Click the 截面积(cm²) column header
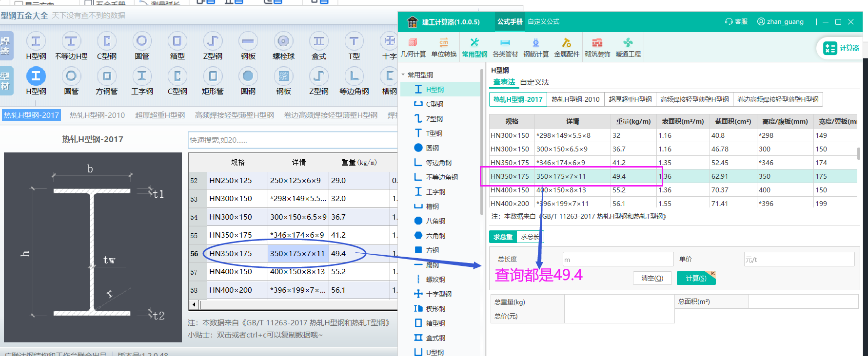The image size is (868, 356). 733,121
